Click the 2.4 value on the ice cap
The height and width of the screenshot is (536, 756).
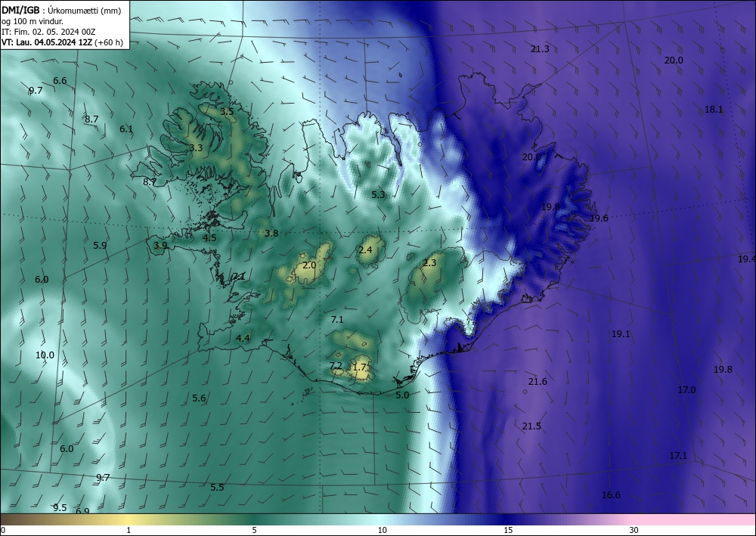pos(365,249)
